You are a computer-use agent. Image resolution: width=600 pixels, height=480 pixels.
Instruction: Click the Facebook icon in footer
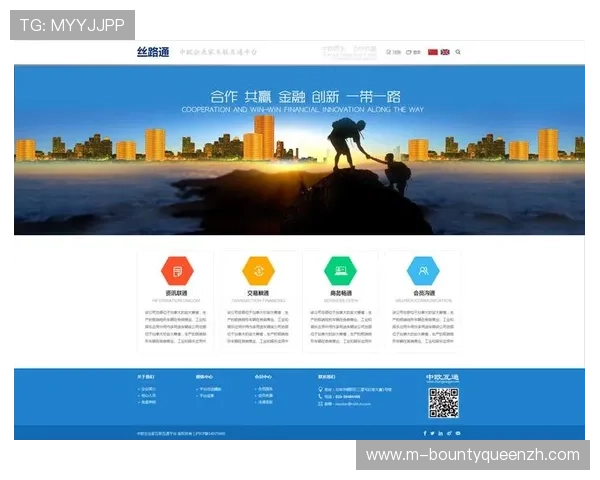click(x=426, y=433)
